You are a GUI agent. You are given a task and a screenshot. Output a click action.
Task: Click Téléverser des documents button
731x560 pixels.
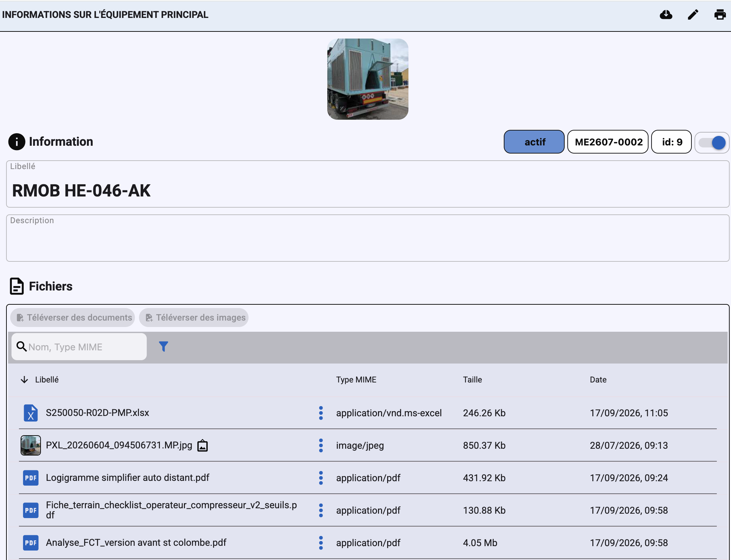(x=72, y=318)
